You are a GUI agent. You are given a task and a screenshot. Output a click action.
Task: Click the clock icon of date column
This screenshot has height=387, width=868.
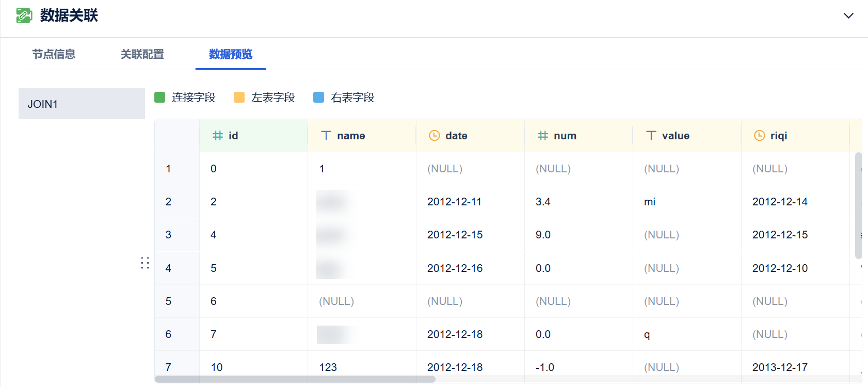click(435, 135)
